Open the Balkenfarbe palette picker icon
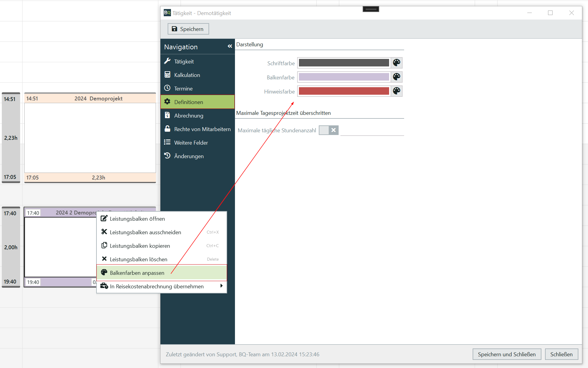The image size is (588, 368). point(396,77)
